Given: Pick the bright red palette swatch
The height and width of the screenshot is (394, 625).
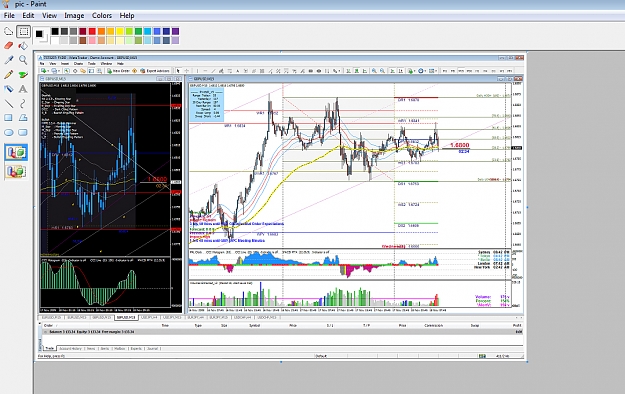Looking at the screenshot, I should coord(92,31).
